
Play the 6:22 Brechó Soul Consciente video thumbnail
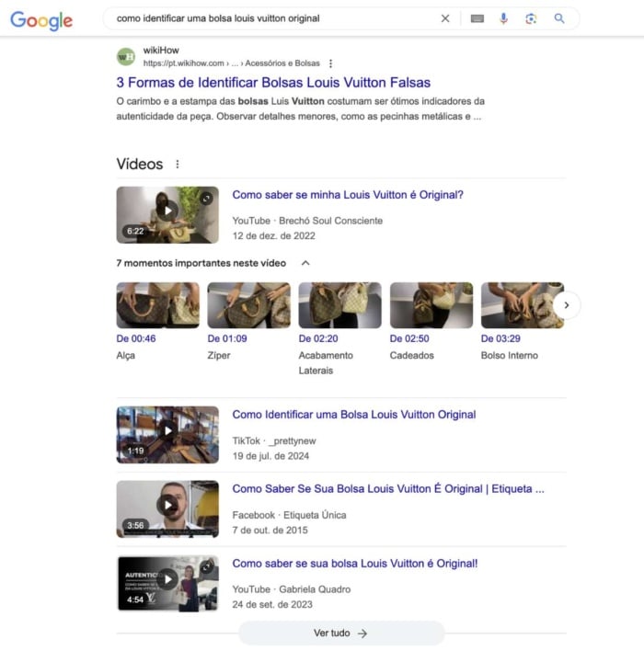coord(167,215)
